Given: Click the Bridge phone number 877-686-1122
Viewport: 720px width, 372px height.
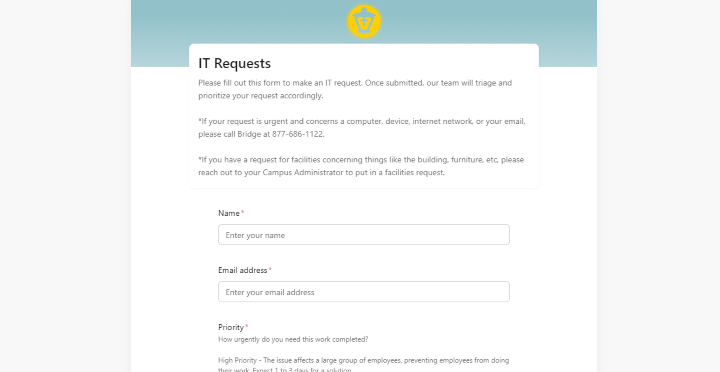Looking at the screenshot, I should pos(297,134).
